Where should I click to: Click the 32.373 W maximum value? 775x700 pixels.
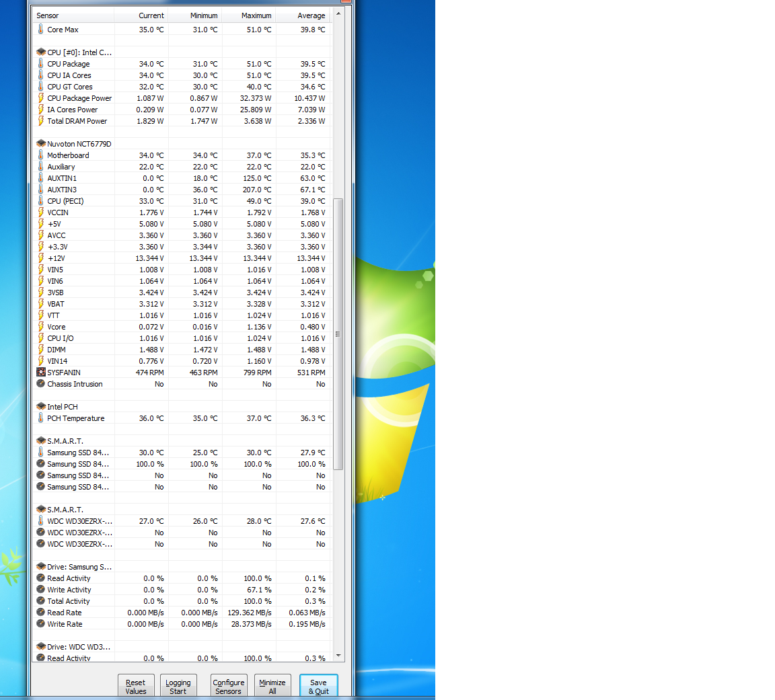click(x=256, y=98)
